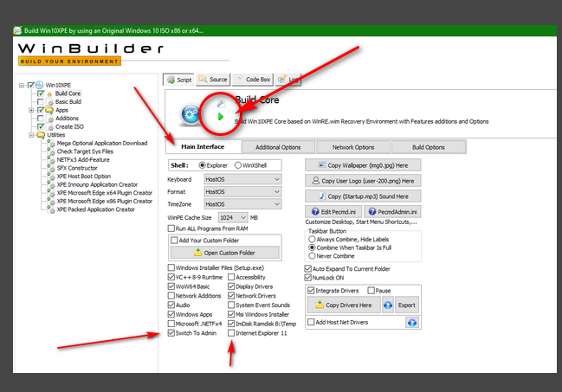The height and width of the screenshot is (392, 562).
Task: Select the WinXShell shell radio button
Action: (238, 165)
